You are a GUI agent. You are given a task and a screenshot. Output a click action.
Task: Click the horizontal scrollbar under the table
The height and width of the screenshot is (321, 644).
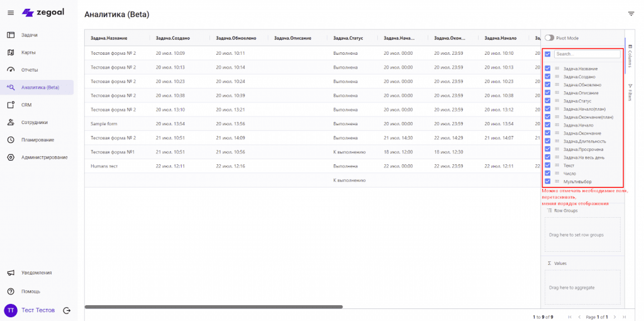[x=214, y=307]
